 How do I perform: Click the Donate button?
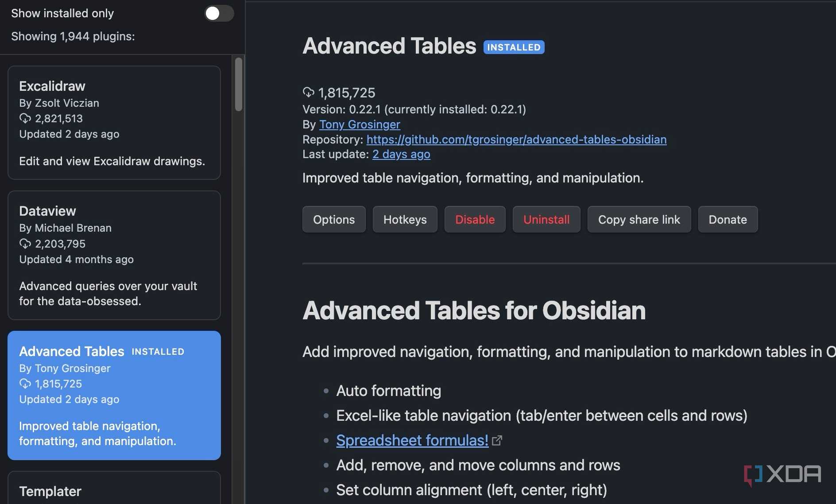tap(728, 219)
